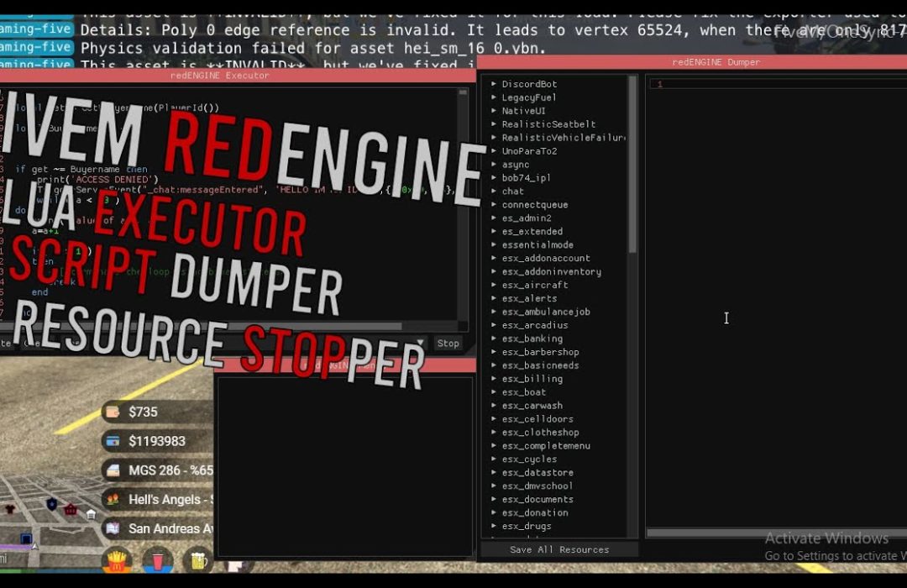Select RealisticVehicleFailure in Dumper list

point(564,138)
